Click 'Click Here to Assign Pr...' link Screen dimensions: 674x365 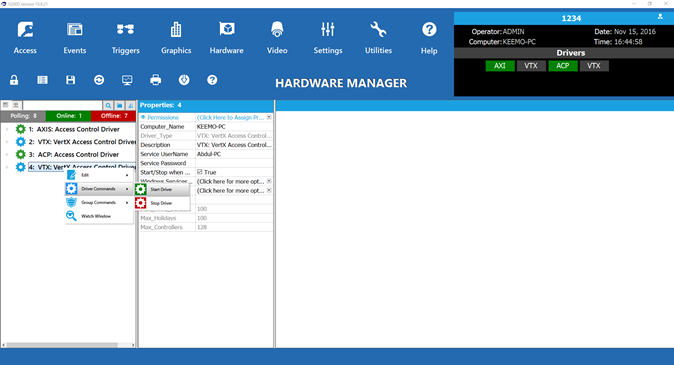(x=230, y=117)
